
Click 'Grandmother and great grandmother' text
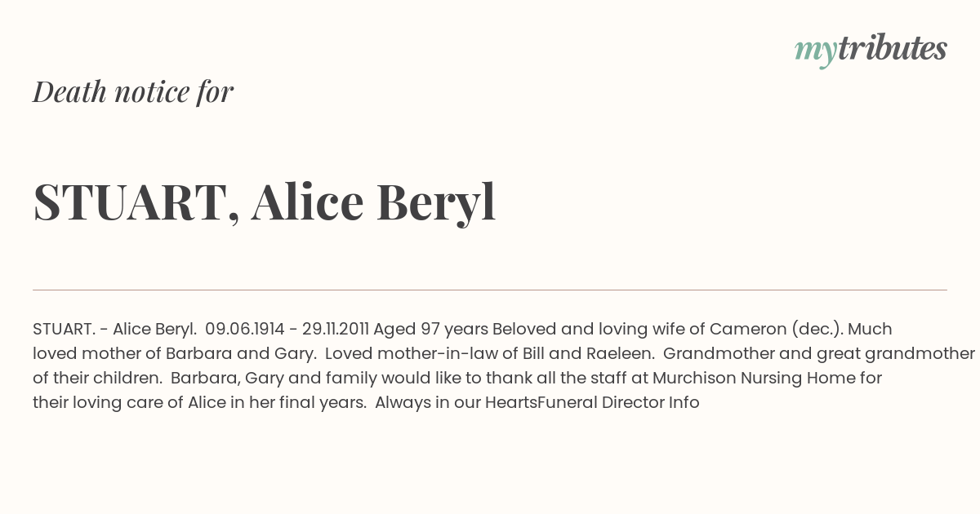point(818,353)
